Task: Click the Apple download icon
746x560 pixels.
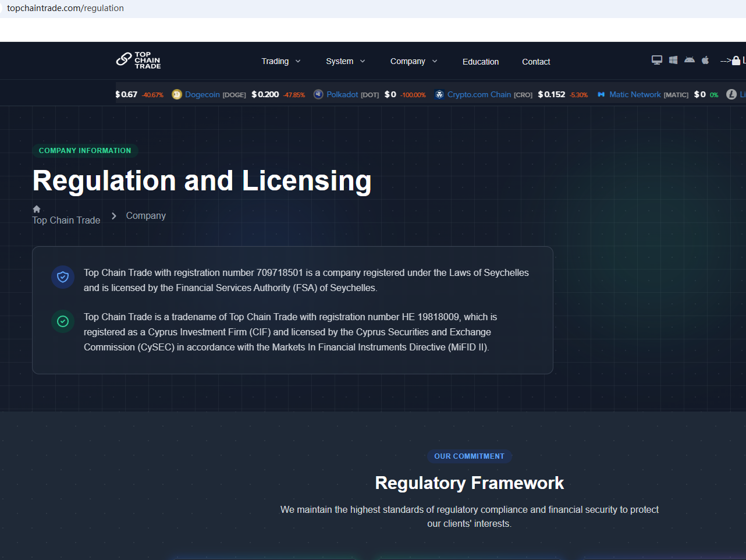Action: click(x=705, y=60)
